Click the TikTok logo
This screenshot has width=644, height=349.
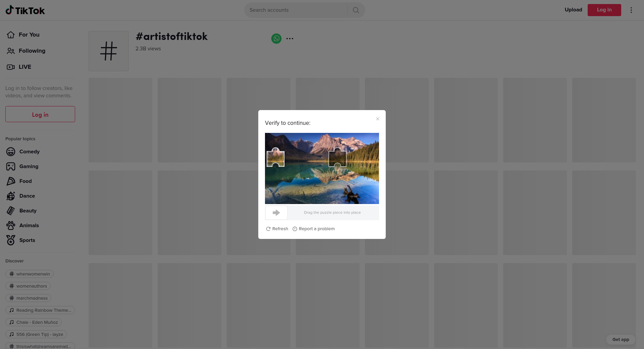click(x=25, y=10)
